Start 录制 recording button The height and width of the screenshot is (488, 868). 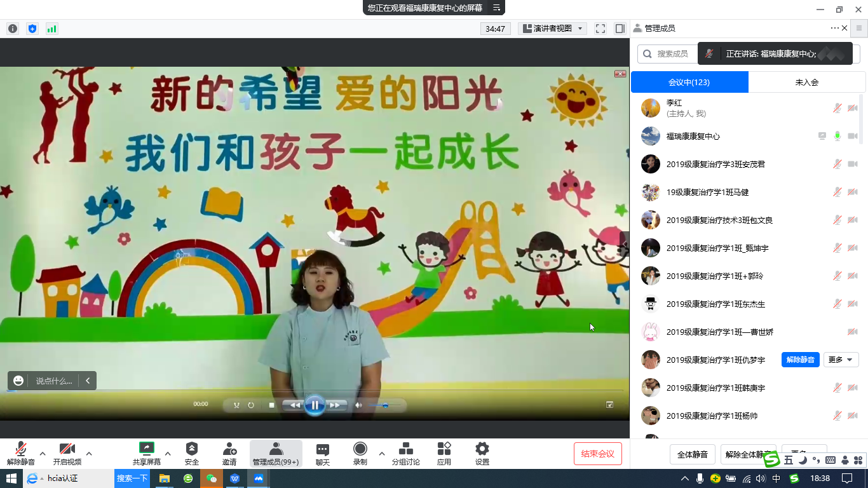click(360, 454)
